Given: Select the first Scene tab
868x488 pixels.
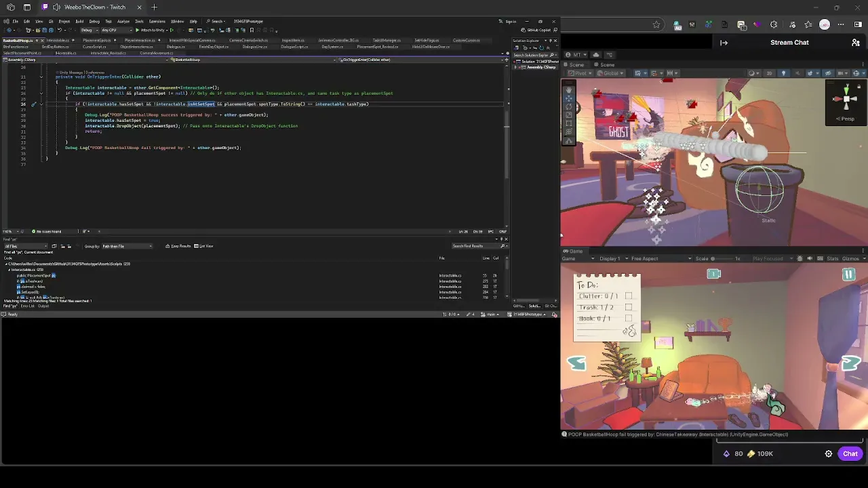Looking at the screenshot, I should point(573,64).
